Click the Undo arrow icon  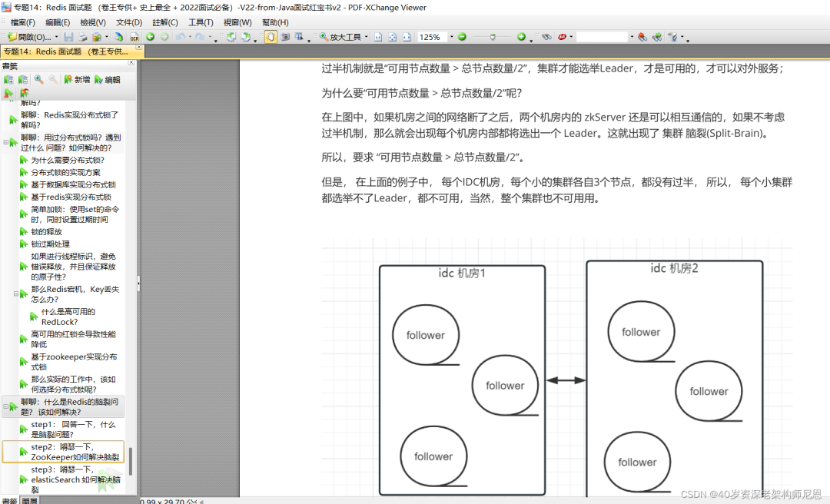click(180, 37)
